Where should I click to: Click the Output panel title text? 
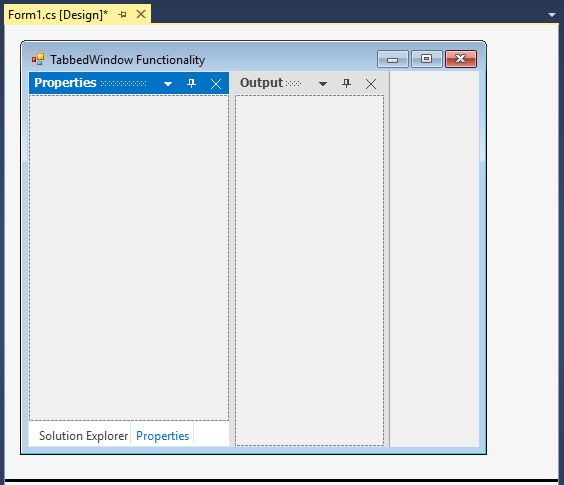pyautogui.click(x=261, y=83)
